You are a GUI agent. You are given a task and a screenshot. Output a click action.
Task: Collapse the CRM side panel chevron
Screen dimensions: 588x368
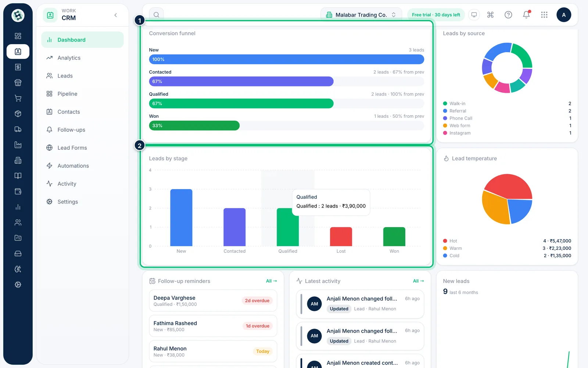(x=116, y=15)
